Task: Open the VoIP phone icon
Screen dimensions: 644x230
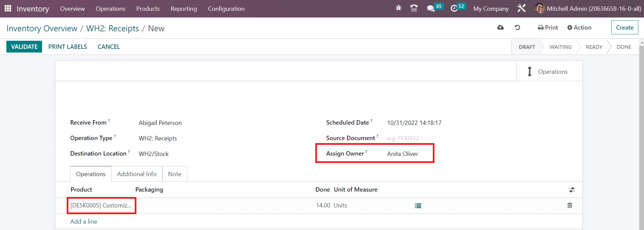Action: point(414,8)
